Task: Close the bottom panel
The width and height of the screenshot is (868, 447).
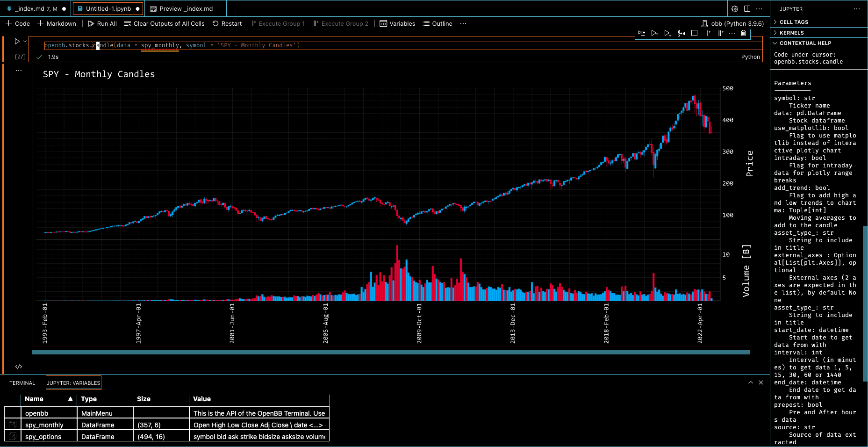Action: click(x=761, y=382)
